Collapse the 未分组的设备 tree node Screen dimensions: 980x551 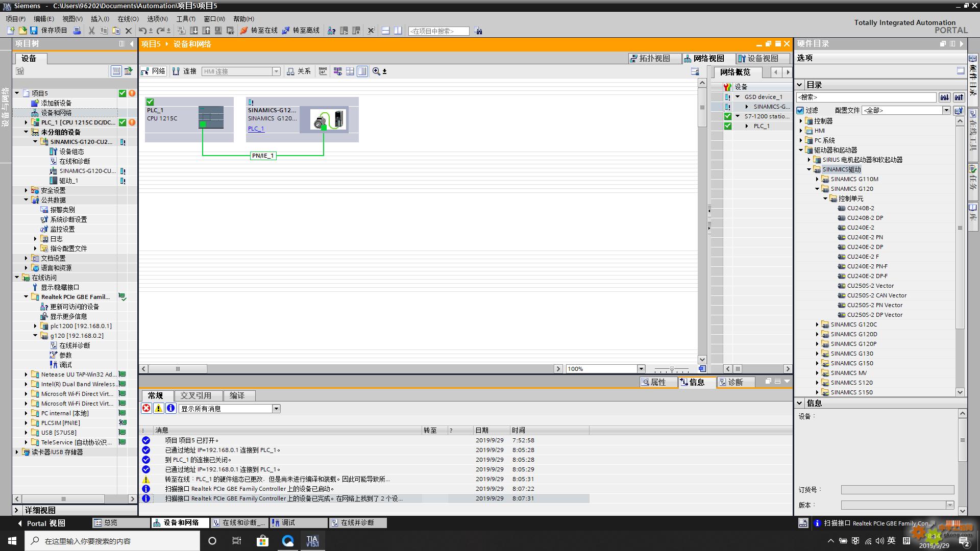click(26, 132)
